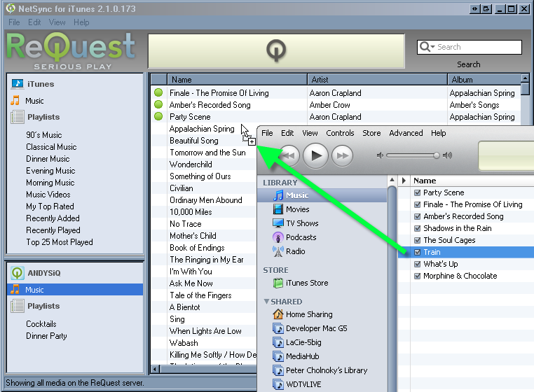
Task: Select the Classical Music playlist
Action: coord(51,147)
